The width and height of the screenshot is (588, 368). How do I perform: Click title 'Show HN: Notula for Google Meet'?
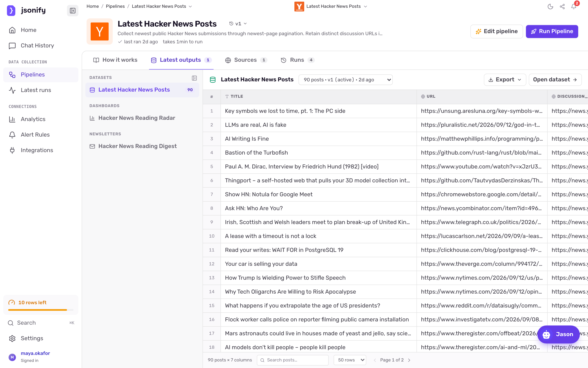268,194
